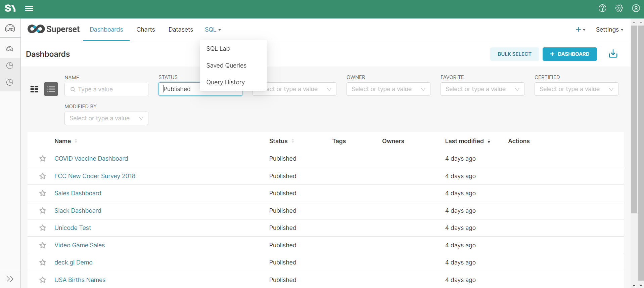Click the help question mark icon
The image size is (644, 288).
coord(602,8)
